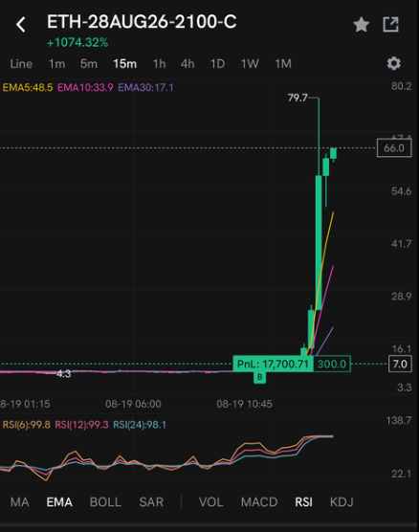Viewport: 419px width, 532px height.
Task: Click the 66.0 current price label
Action: click(394, 148)
